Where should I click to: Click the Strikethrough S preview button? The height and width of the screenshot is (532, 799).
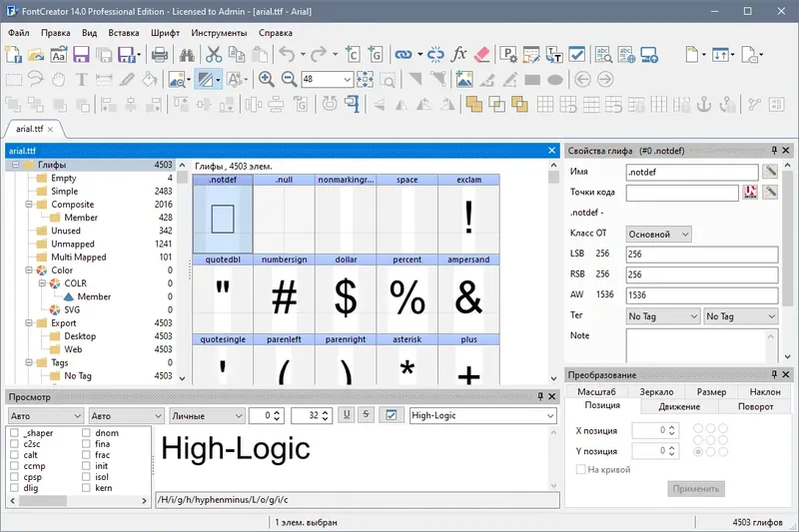point(366,415)
